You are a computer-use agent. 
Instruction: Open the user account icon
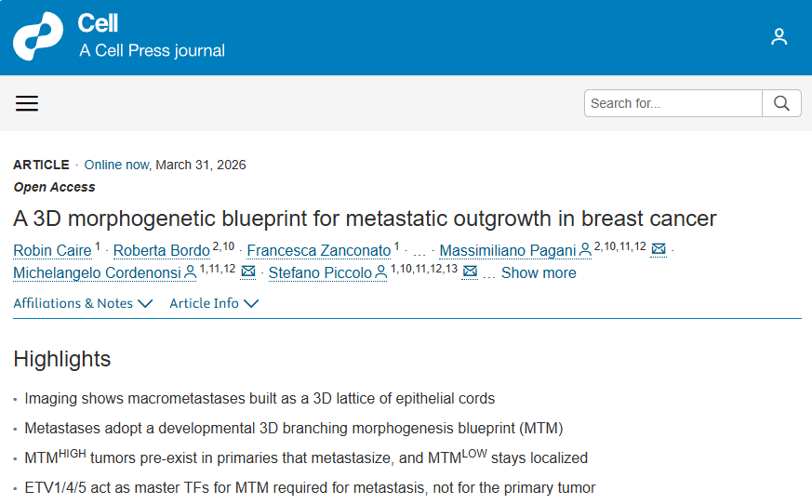(779, 37)
